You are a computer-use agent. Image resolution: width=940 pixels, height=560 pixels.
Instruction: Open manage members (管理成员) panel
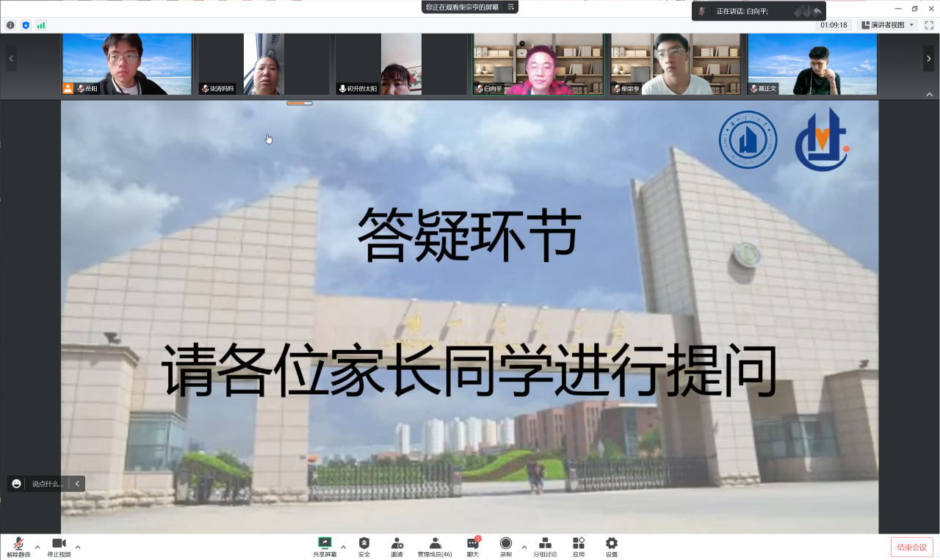[x=435, y=546]
